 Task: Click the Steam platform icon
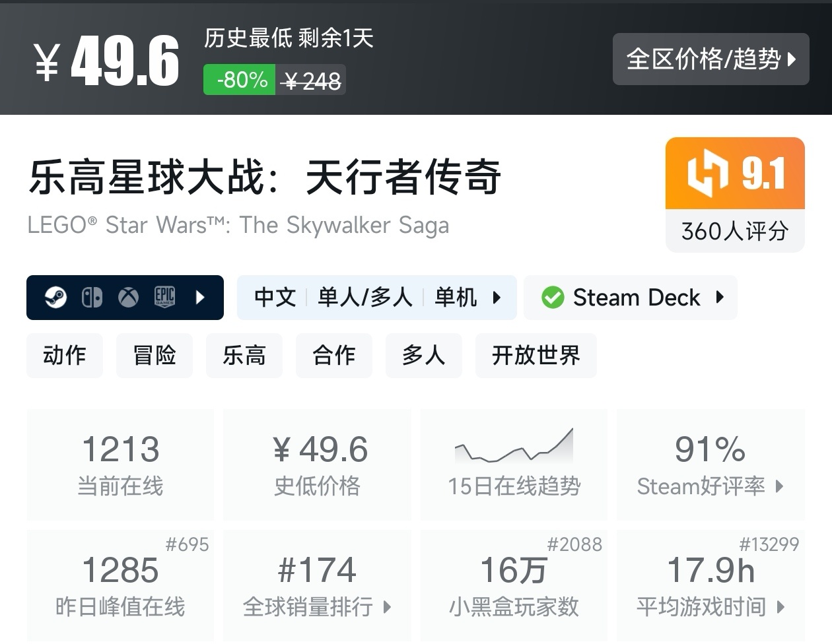(x=55, y=298)
